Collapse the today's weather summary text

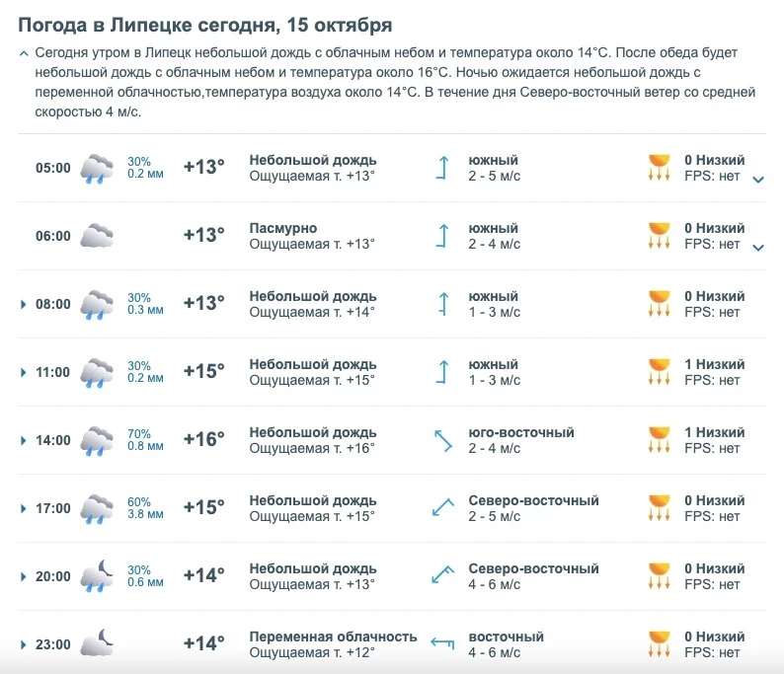24,53
